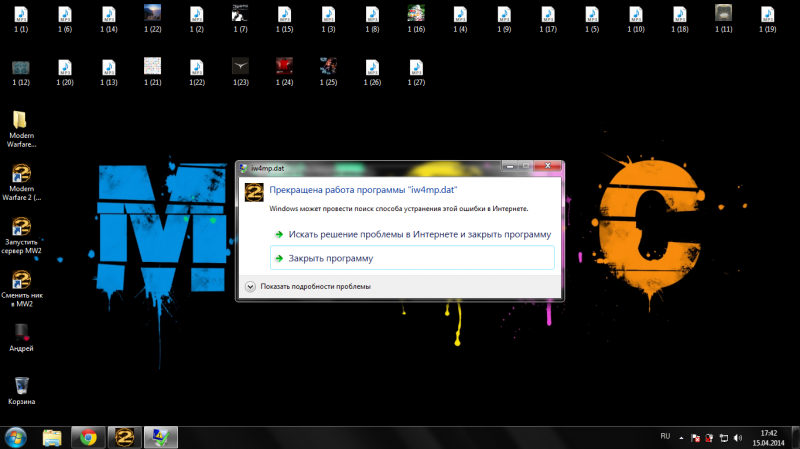The height and width of the screenshot is (449, 800).
Task: Click Закрыть программу option
Action: click(412, 258)
